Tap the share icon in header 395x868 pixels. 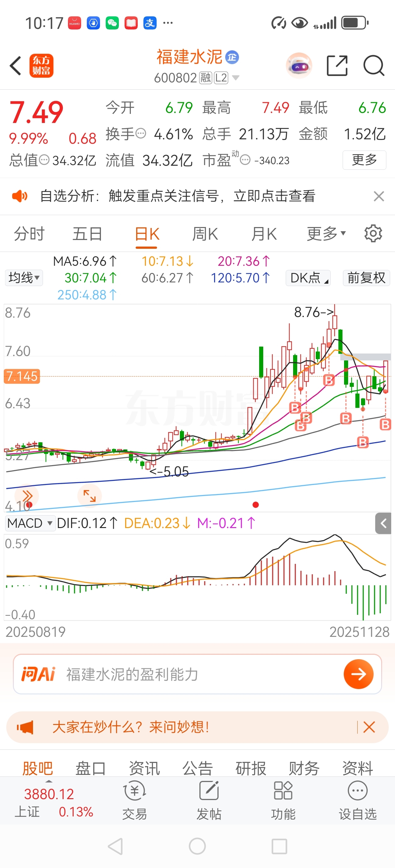[x=337, y=65]
